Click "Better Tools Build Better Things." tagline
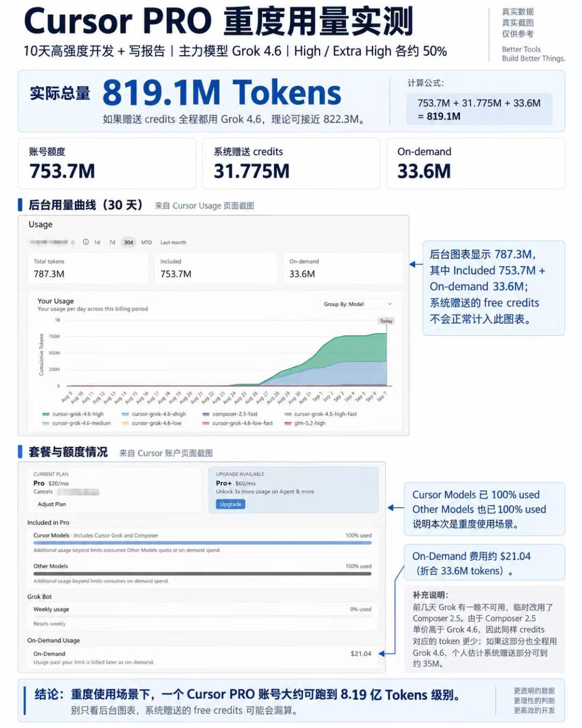 [x=533, y=54]
